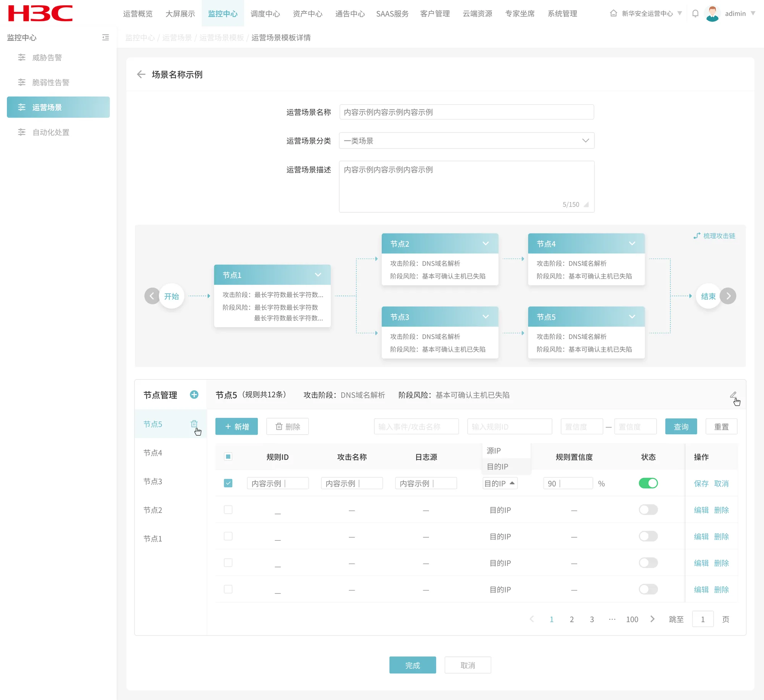Collapse the 目的IP dropdown in editing row
Image resolution: width=764 pixels, height=700 pixels.
coord(500,483)
